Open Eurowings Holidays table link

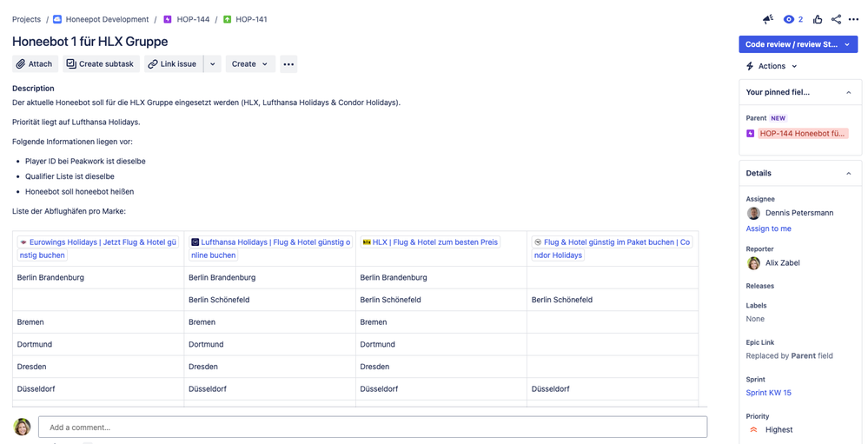(98, 249)
